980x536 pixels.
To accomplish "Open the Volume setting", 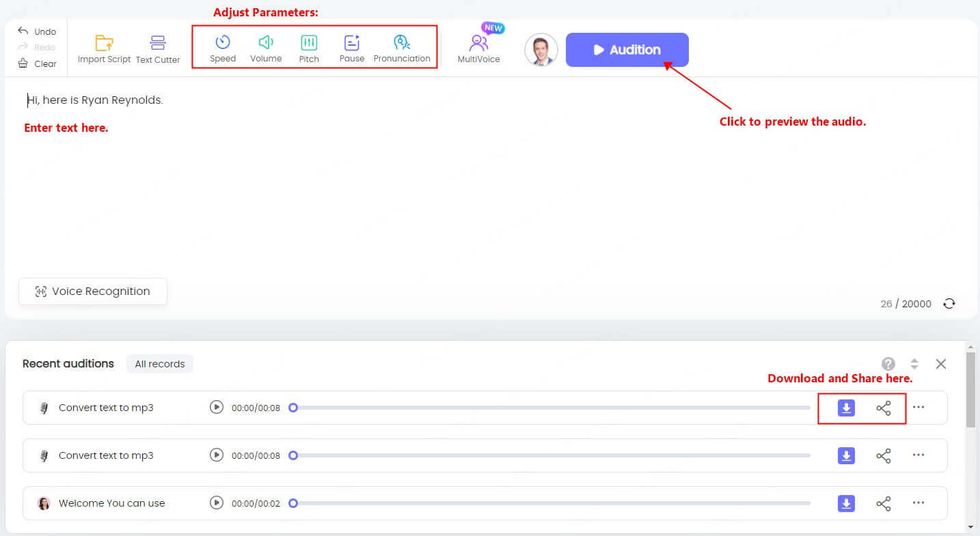I will click(266, 49).
